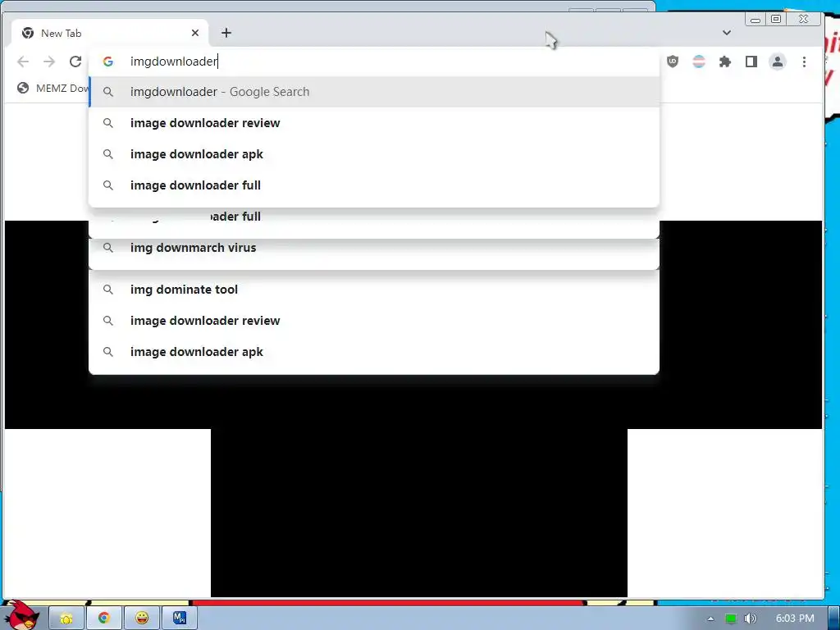Choose first 'image downloader review' suggestion
The height and width of the screenshot is (630, 840).
374,123
